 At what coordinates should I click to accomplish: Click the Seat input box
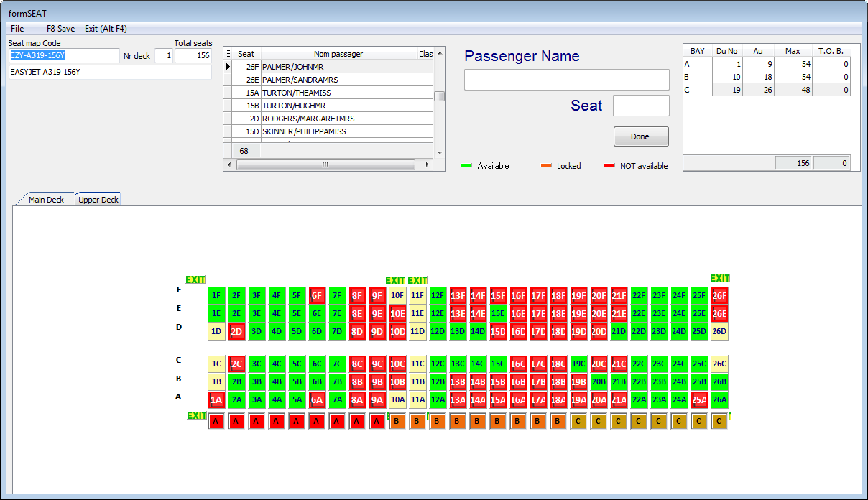coord(640,106)
